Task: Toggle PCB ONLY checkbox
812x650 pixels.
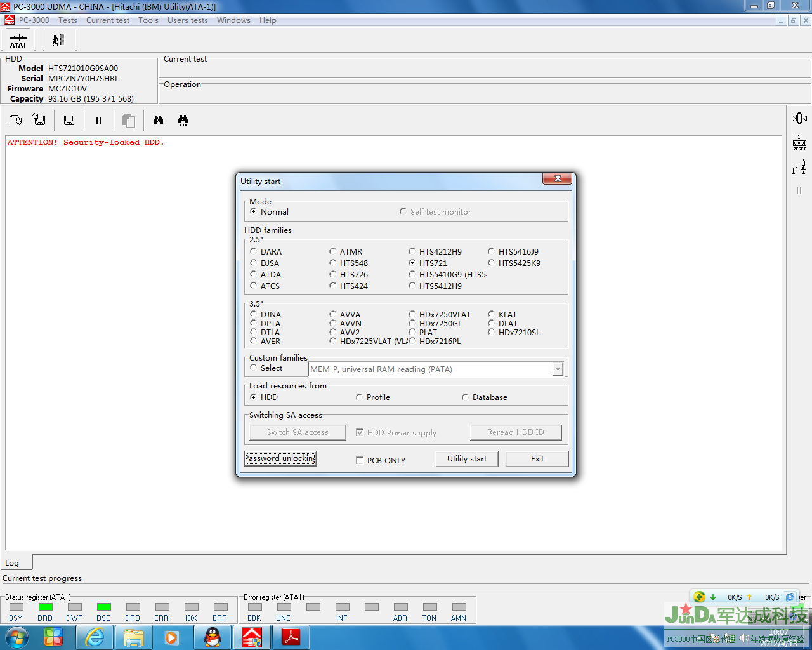Action: click(x=360, y=460)
